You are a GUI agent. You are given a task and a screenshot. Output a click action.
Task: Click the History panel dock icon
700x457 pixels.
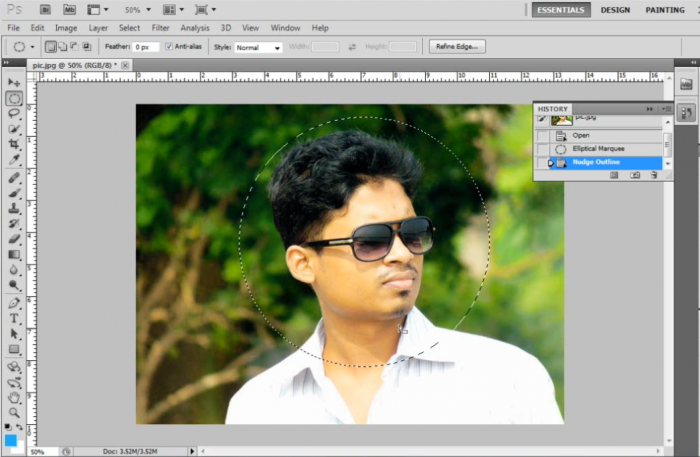(686, 112)
